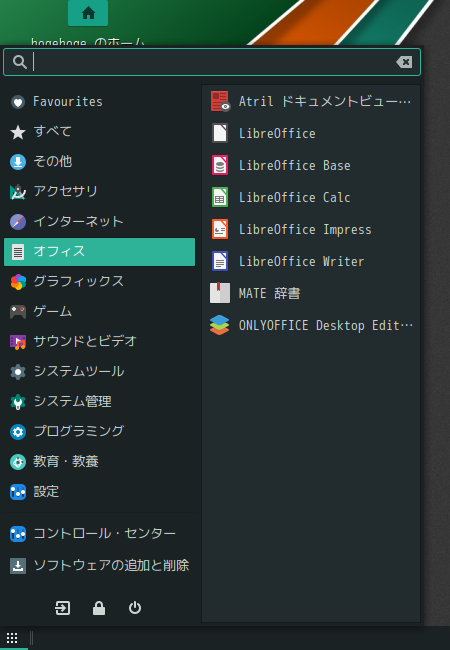Click the lock screen padlock icon
The width and height of the screenshot is (450, 650).
coord(99,608)
